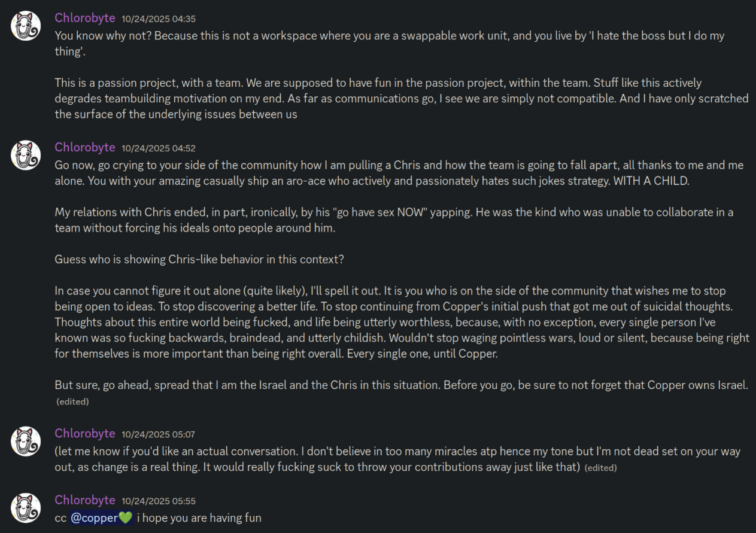The height and width of the screenshot is (533, 756).
Task: Click Chlorobyte's avatar beside the 04:35 message
Action: (26, 26)
